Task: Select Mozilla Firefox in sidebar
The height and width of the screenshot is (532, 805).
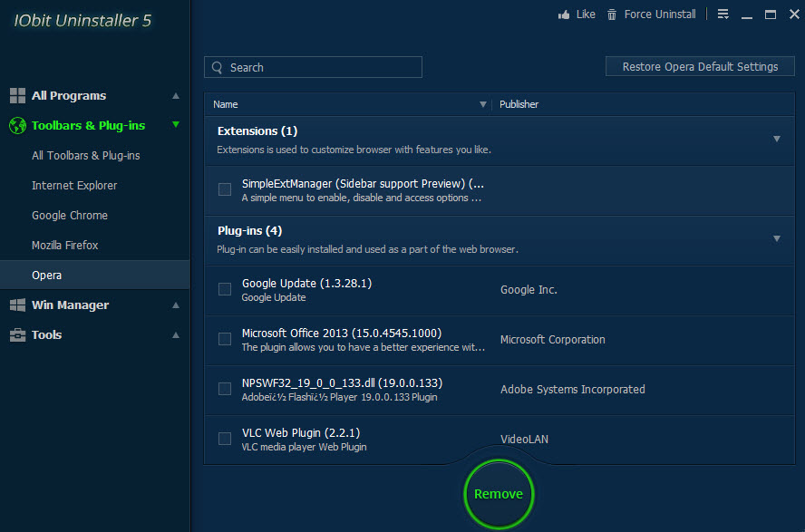Action: 64,246
